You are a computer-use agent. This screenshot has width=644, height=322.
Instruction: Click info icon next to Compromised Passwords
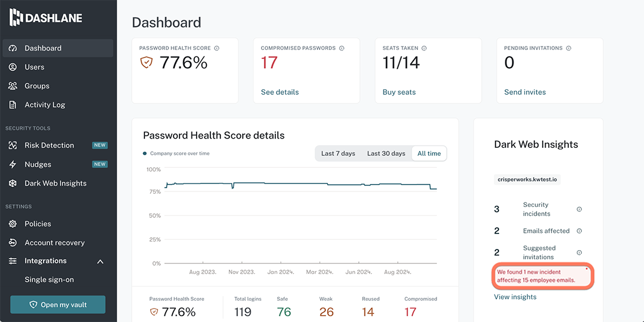(x=342, y=48)
